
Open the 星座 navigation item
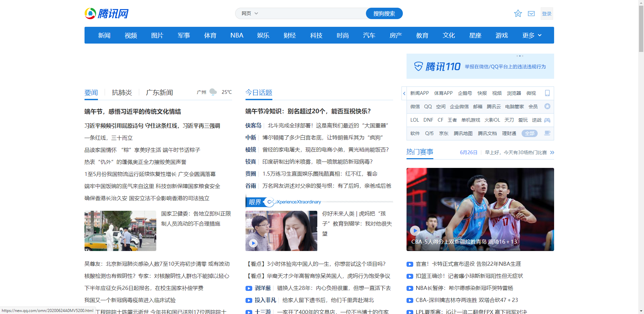(475, 35)
